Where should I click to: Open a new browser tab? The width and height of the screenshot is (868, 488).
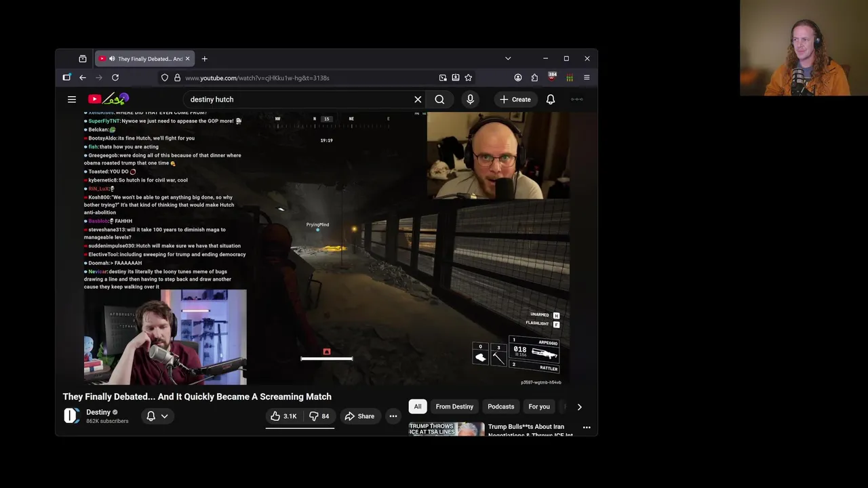(x=205, y=59)
